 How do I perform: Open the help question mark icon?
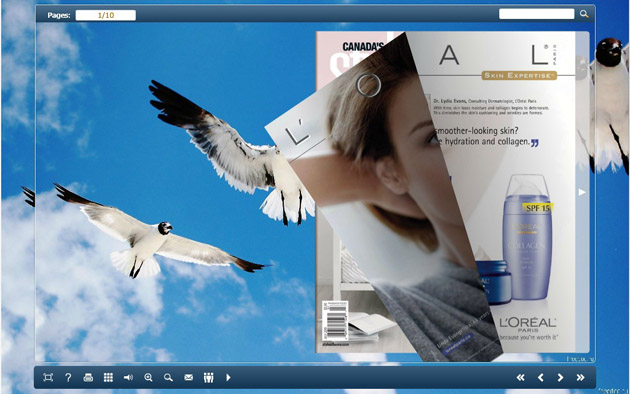click(x=68, y=378)
